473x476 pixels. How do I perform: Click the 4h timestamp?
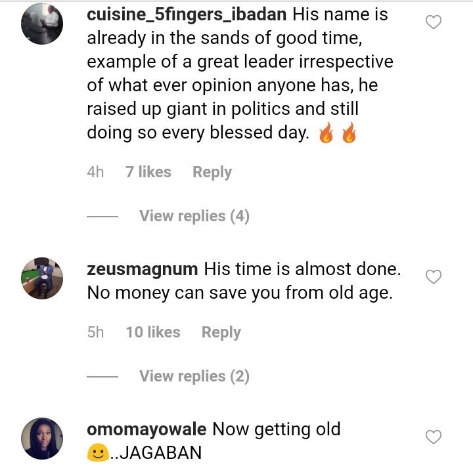(95, 172)
